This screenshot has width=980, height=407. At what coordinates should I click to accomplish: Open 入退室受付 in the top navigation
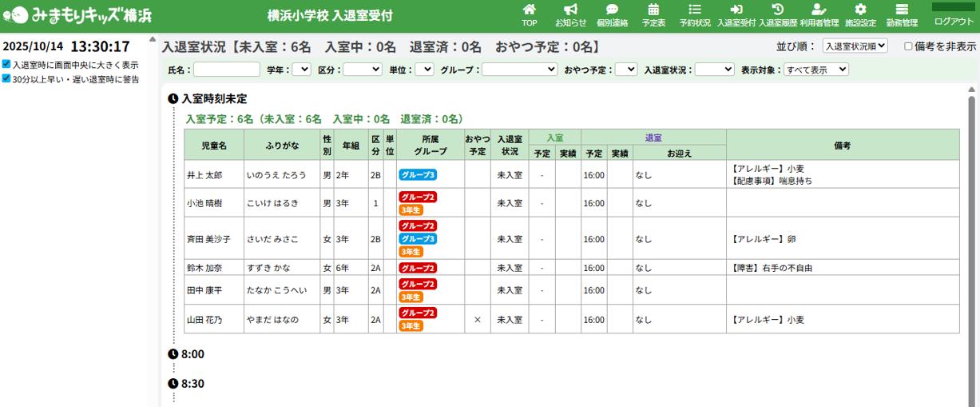point(736,14)
